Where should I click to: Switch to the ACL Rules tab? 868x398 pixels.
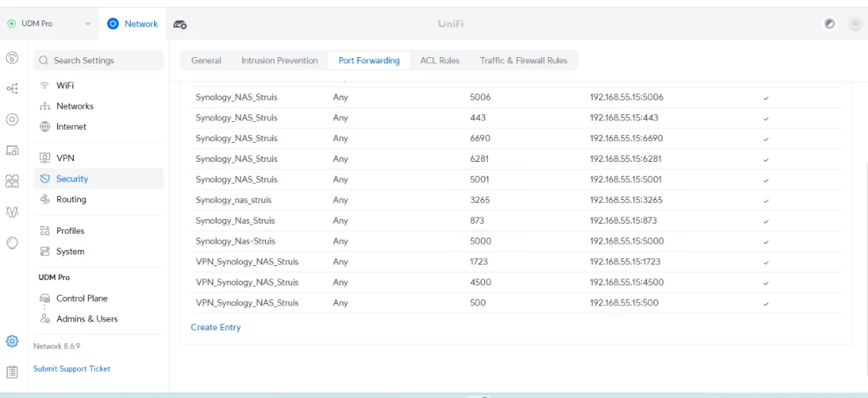point(439,60)
